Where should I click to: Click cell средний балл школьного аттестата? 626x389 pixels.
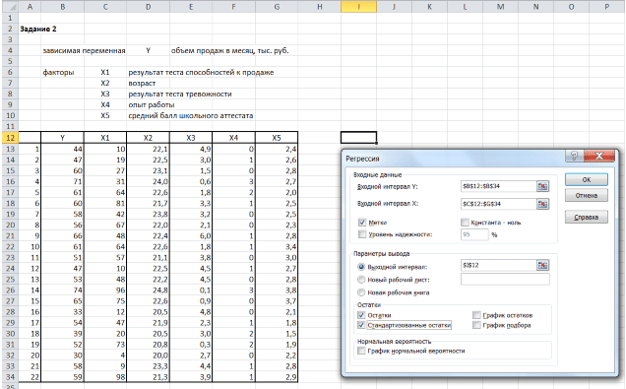[x=191, y=115]
